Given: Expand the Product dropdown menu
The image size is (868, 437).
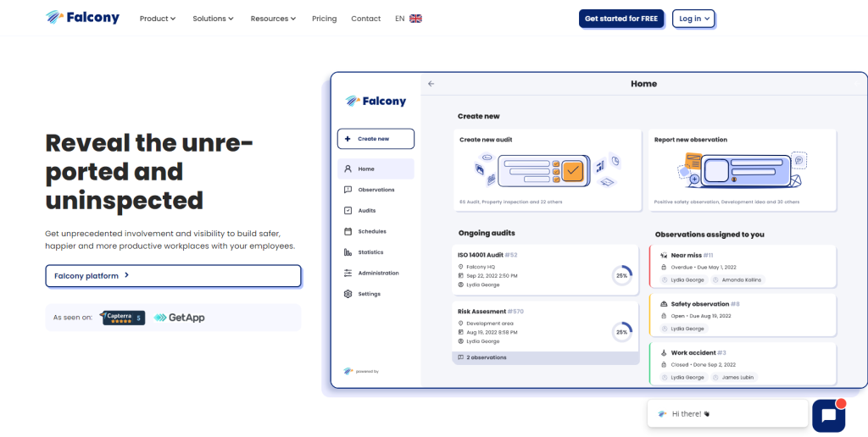Looking at the screenshot, I should [157, 19].
